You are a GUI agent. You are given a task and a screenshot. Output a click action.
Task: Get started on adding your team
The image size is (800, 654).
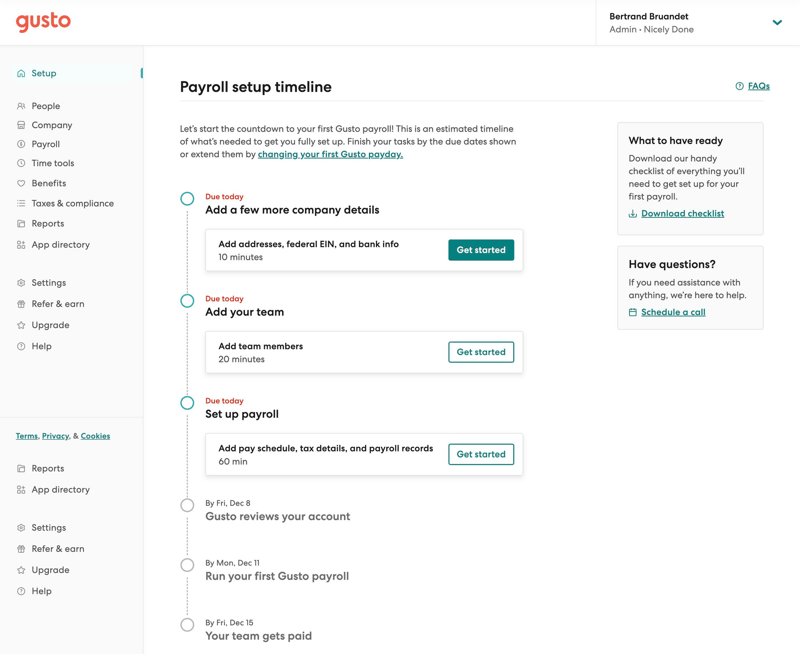[481, 352]
